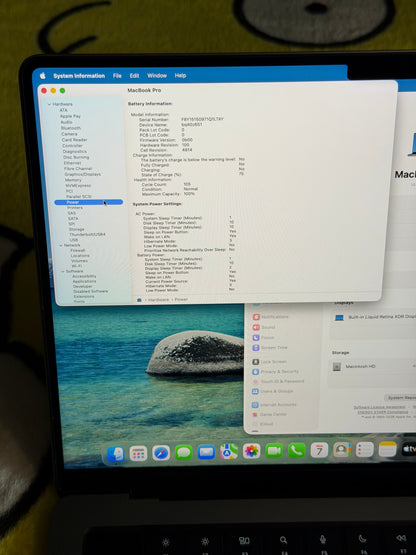Click Users & Groups icon in Settings
This screenshot has height=555, width=416.
[x=255, y=391]
